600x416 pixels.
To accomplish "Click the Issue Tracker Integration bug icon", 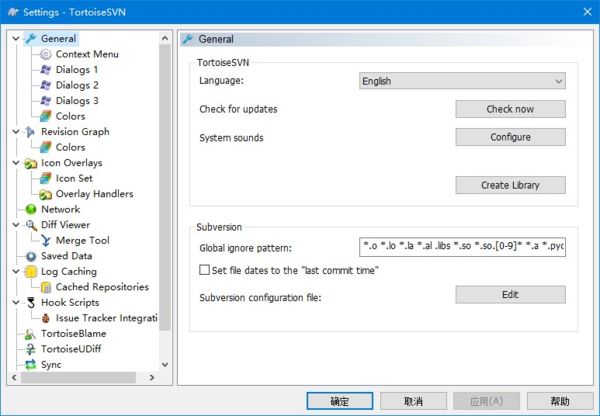I will coord(46,318).
